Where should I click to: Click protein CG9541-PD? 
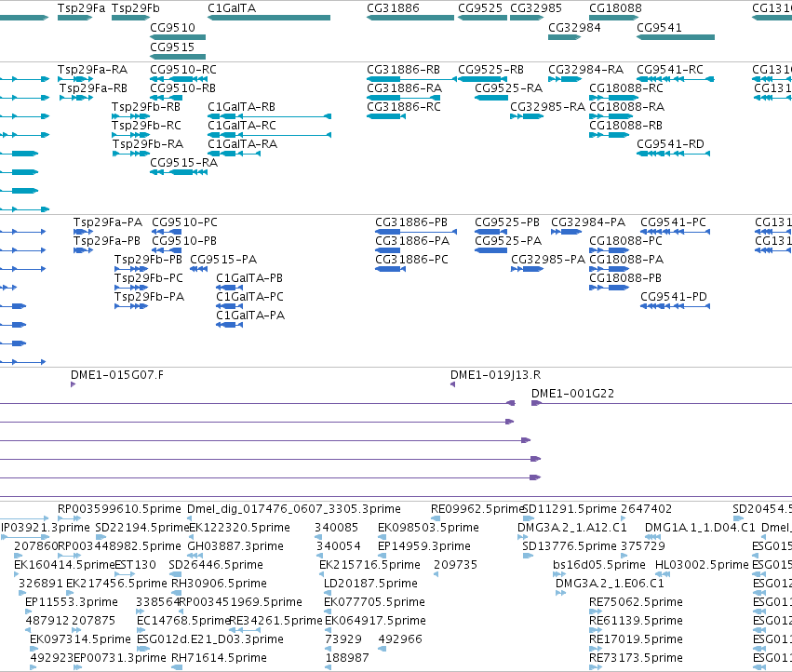pyautogui.click(x=676, y=306)
